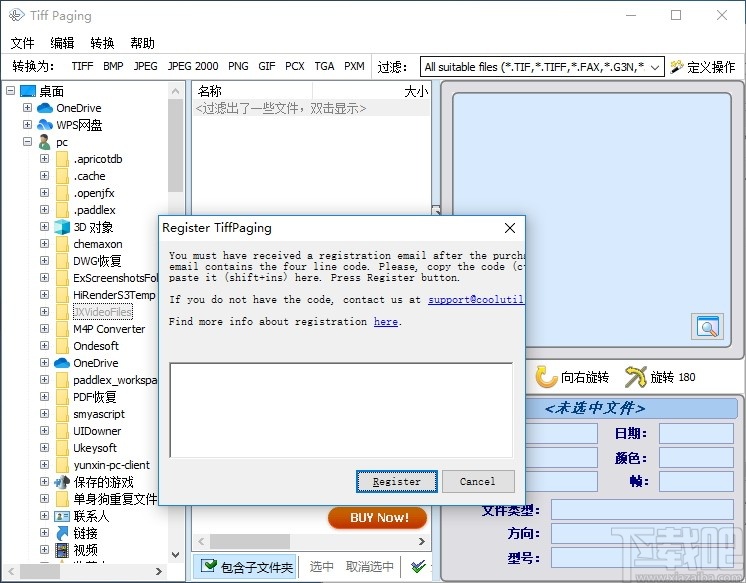Click folder tree scroll down arrow

[176, 554]
